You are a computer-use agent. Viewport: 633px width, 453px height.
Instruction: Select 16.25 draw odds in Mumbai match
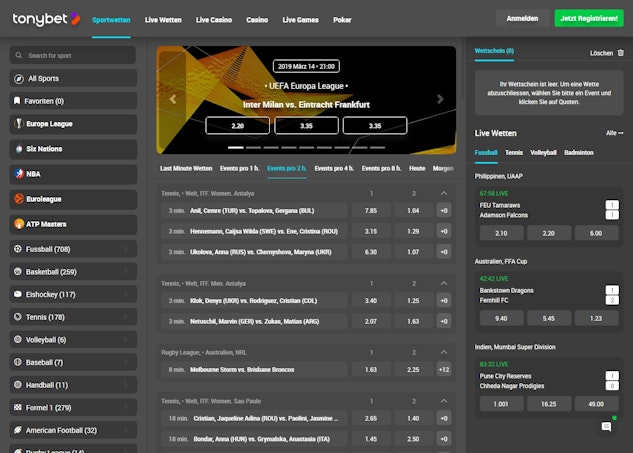pyautogui.click(x=549, y=404)
